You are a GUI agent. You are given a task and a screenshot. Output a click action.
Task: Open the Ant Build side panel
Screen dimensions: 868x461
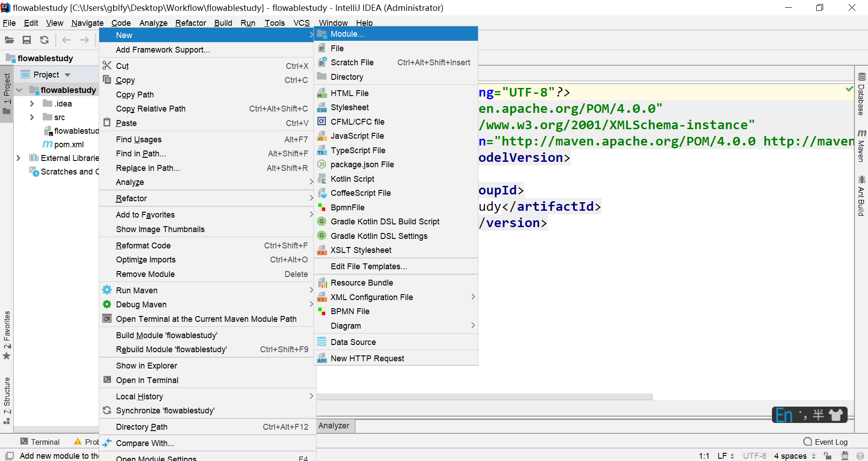tap(861, 196)
